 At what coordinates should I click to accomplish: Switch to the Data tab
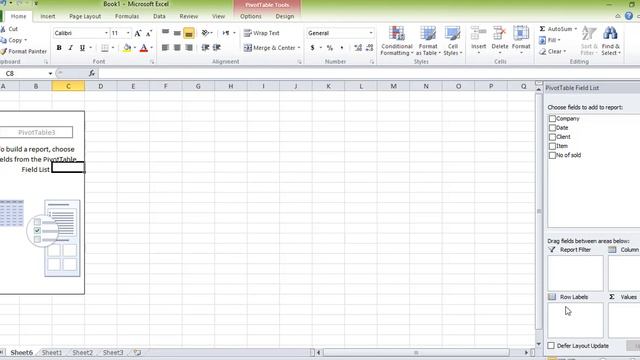tap(159, 16)
